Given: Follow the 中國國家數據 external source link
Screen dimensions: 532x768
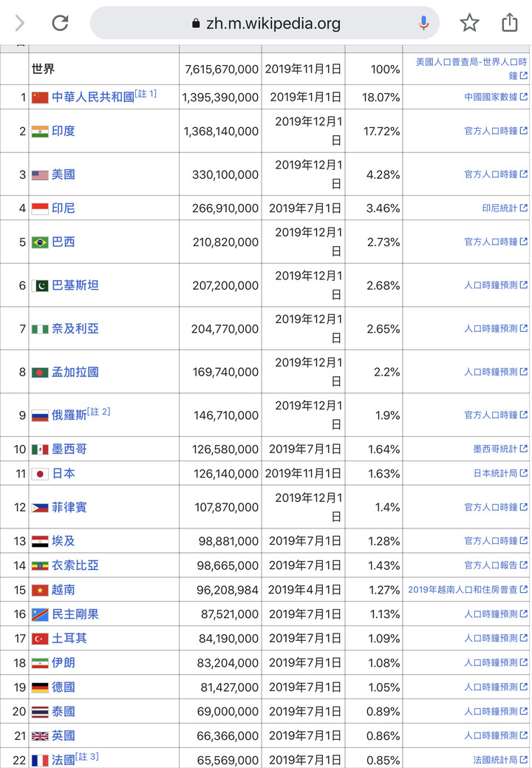Looking at the screenshot, I should [491, 97].
